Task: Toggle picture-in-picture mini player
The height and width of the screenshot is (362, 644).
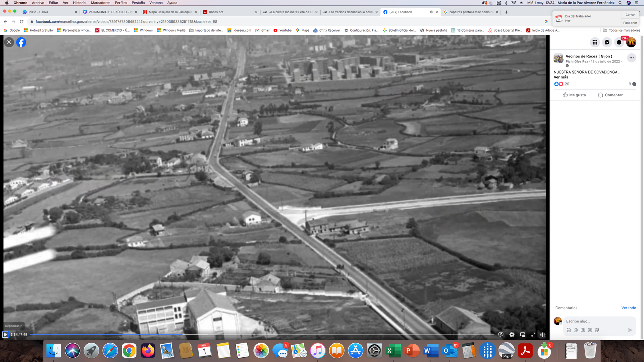Action: pos(523,335)
